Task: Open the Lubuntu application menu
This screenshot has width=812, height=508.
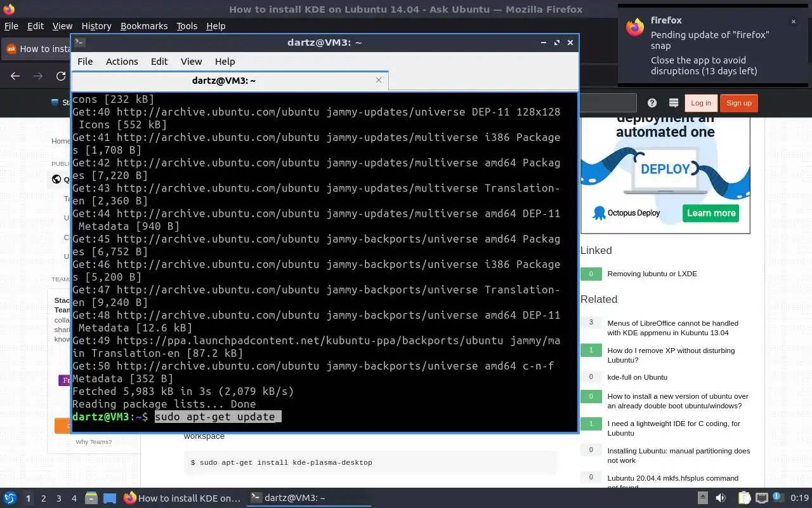Action: (x=10, y=498)
